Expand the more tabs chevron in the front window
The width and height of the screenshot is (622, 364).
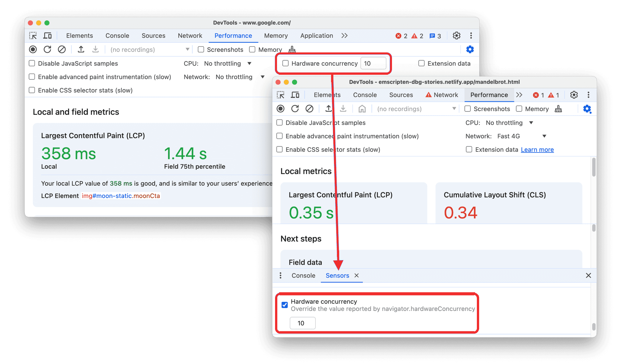(519, 95)
